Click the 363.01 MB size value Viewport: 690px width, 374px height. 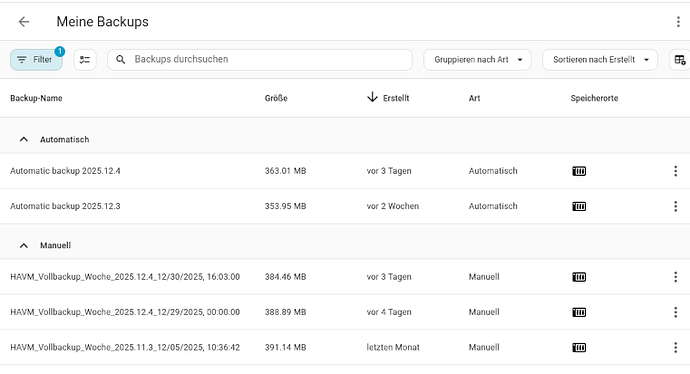coord(285,171)
